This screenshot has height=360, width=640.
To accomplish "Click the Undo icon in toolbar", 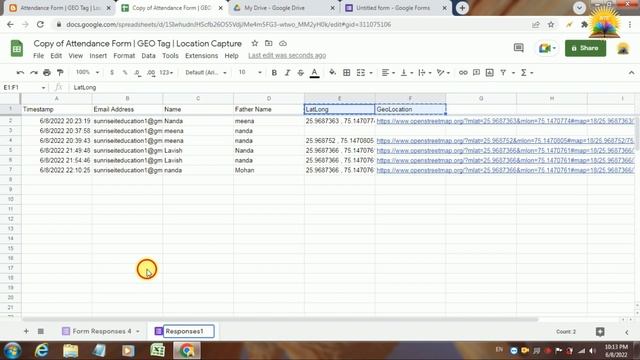I will pos(20,73).
